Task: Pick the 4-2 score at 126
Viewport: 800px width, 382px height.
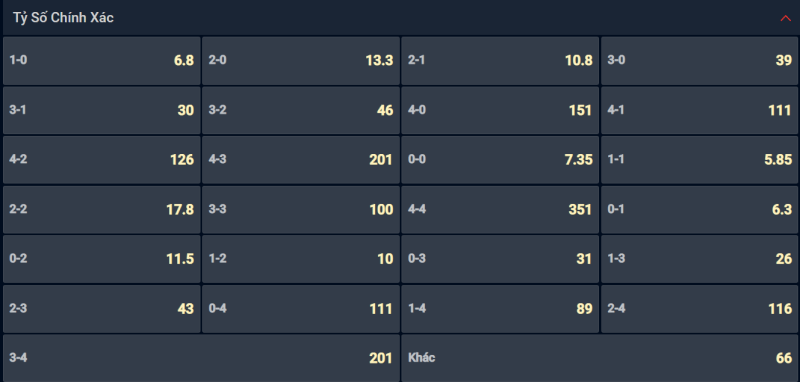Action: click(102, 160)
